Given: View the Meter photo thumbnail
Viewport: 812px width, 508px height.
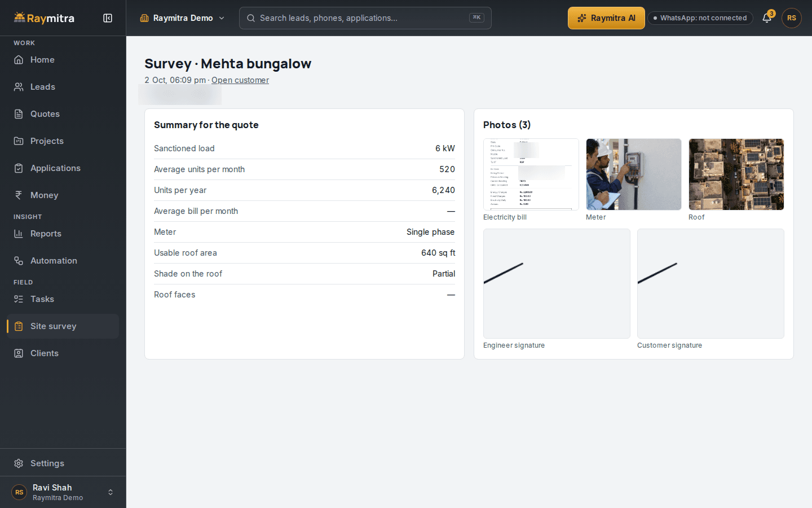Looking at the screenshot, I should tap(634, 174).
